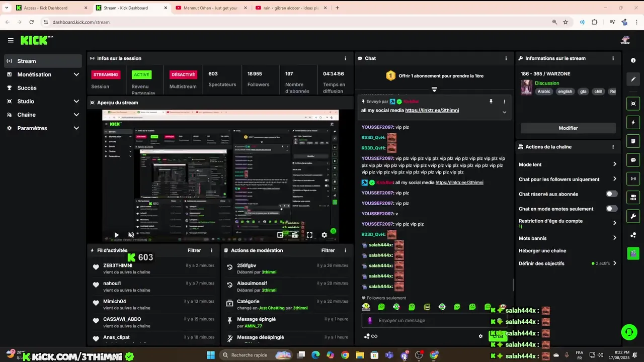
Task: Click the pin icon on pinned message
Action: [x=491, y=102]
